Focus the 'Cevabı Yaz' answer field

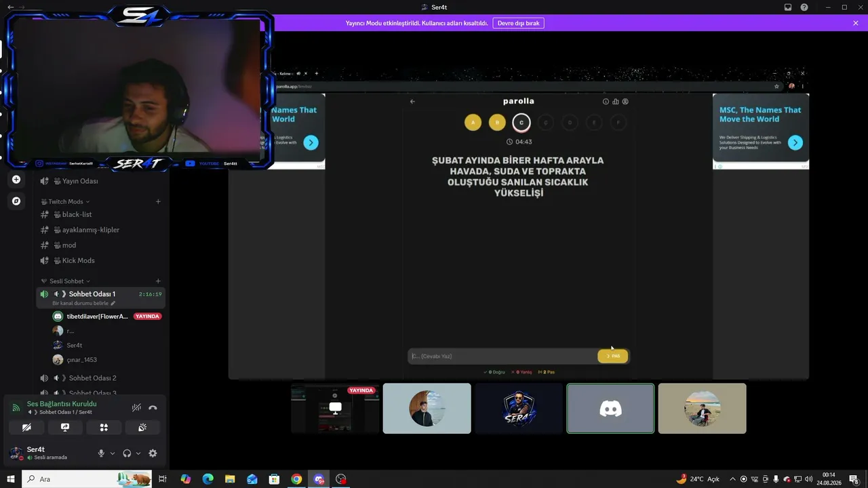(502, 356)
